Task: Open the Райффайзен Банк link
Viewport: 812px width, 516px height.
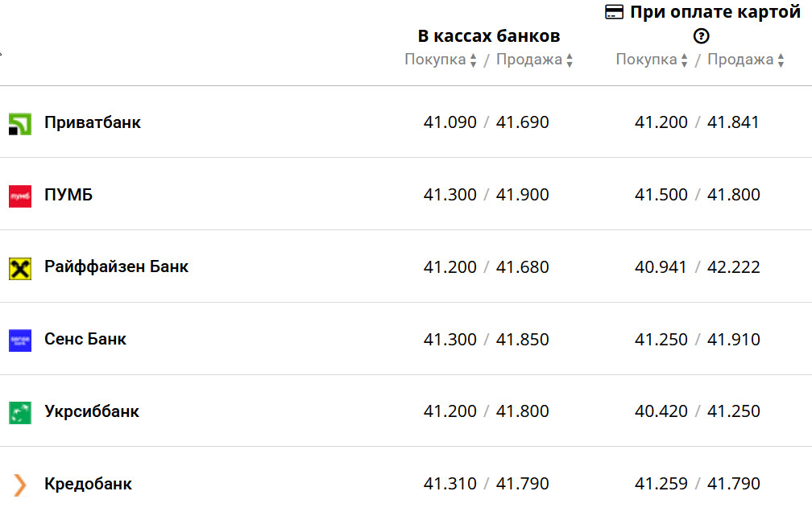Action: tap(116, 267)
